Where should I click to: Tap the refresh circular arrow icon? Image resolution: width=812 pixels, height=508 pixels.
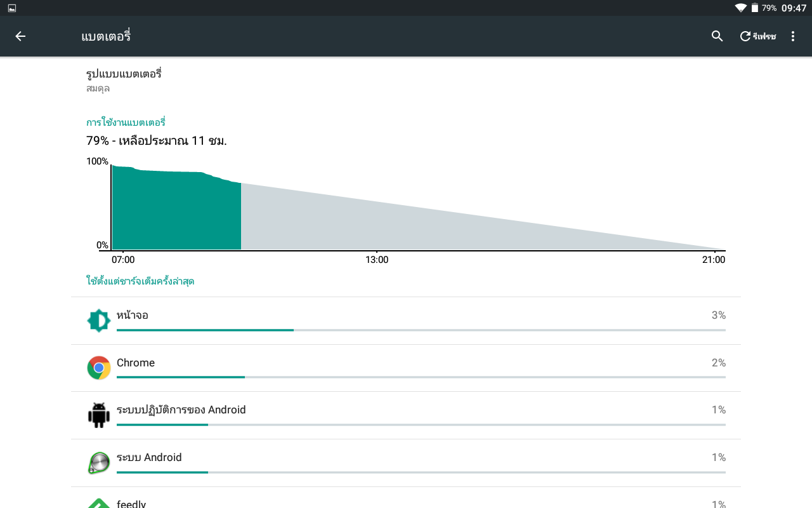point(745,36)
